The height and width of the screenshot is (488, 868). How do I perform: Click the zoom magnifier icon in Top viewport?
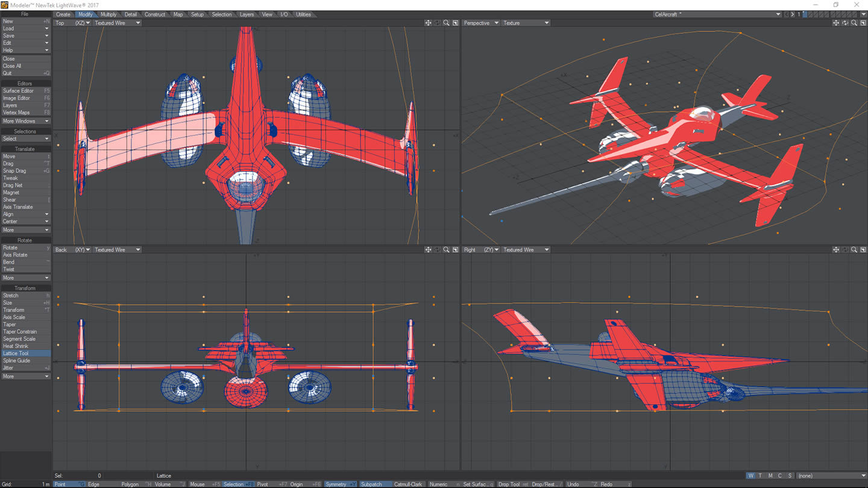tap(446, 23)
